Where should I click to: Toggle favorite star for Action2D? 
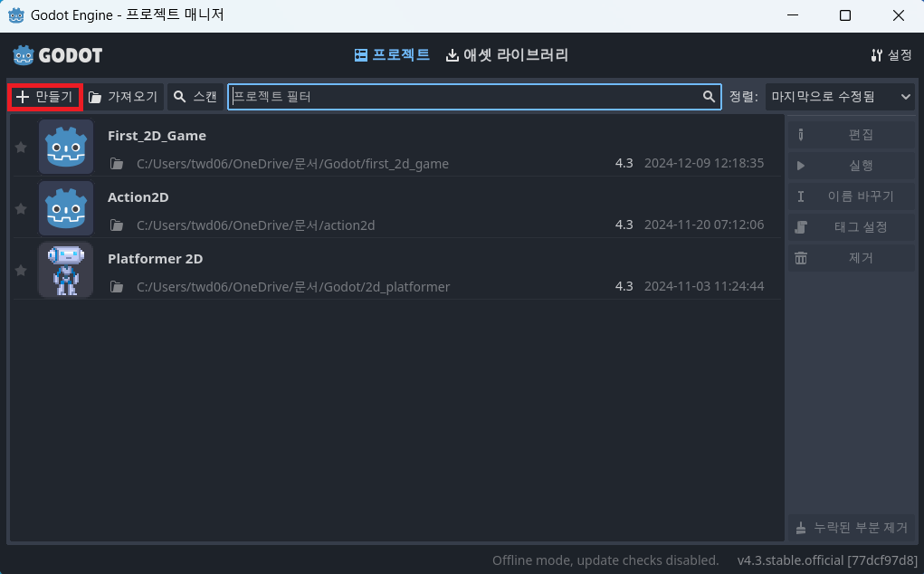[21, 208]
